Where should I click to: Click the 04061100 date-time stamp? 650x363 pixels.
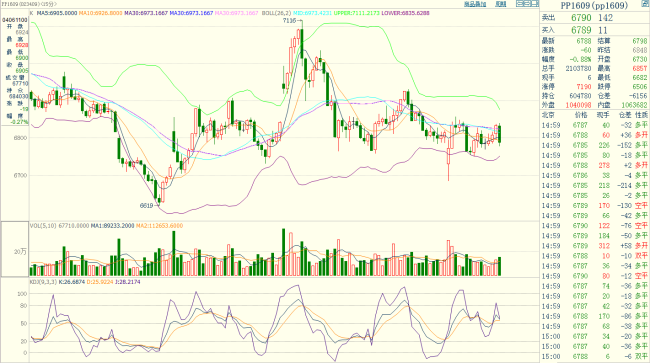pyautogui.click(x=15, y=19)
